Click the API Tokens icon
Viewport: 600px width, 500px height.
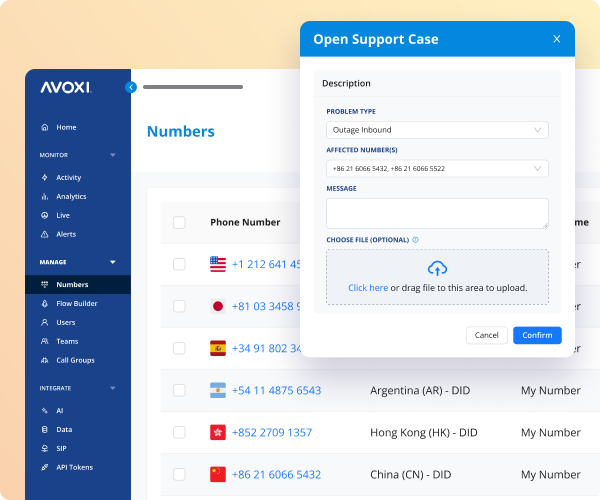point(45,467)
